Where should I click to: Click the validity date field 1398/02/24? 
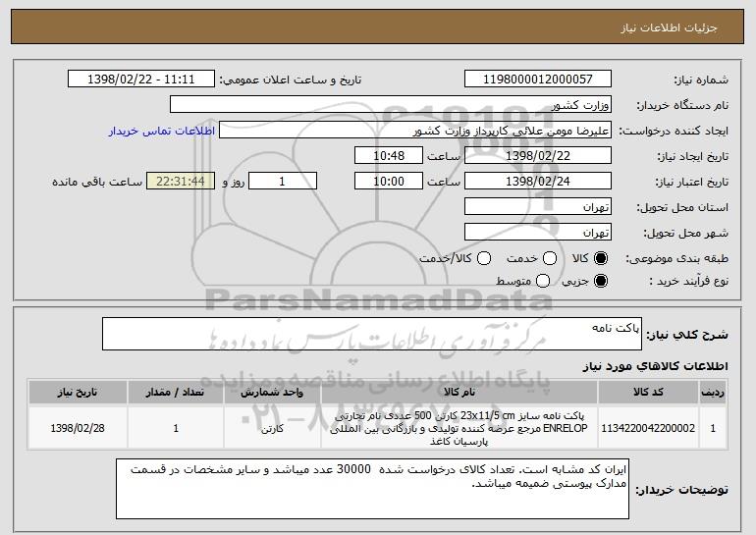tap(538, 182)
